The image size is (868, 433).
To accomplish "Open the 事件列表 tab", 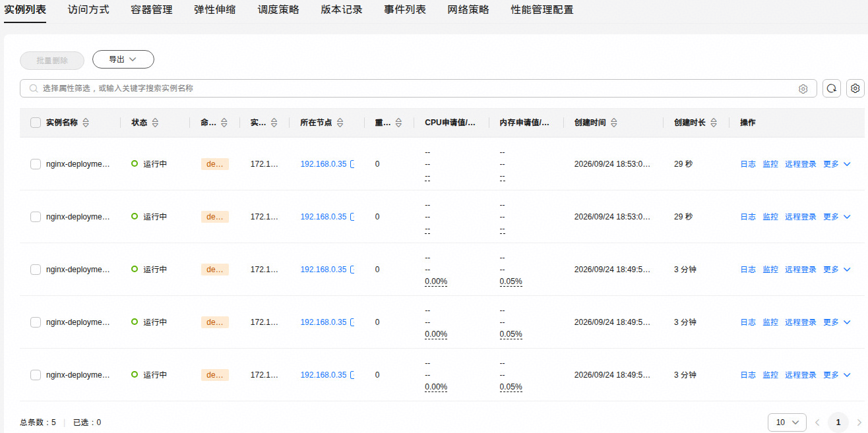I will point(405,10).
